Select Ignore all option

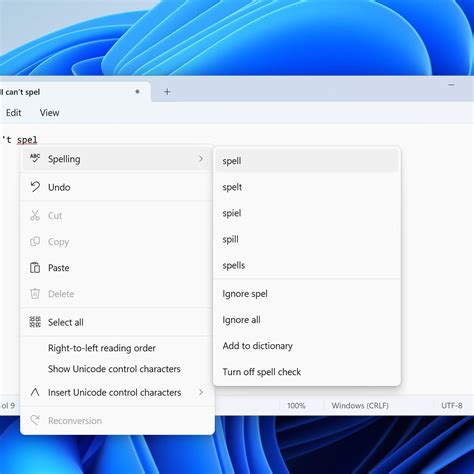(x=307, y=320)
